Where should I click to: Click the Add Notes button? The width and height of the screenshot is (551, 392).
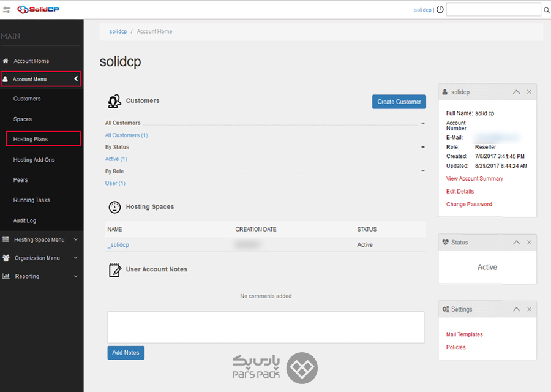126,353
